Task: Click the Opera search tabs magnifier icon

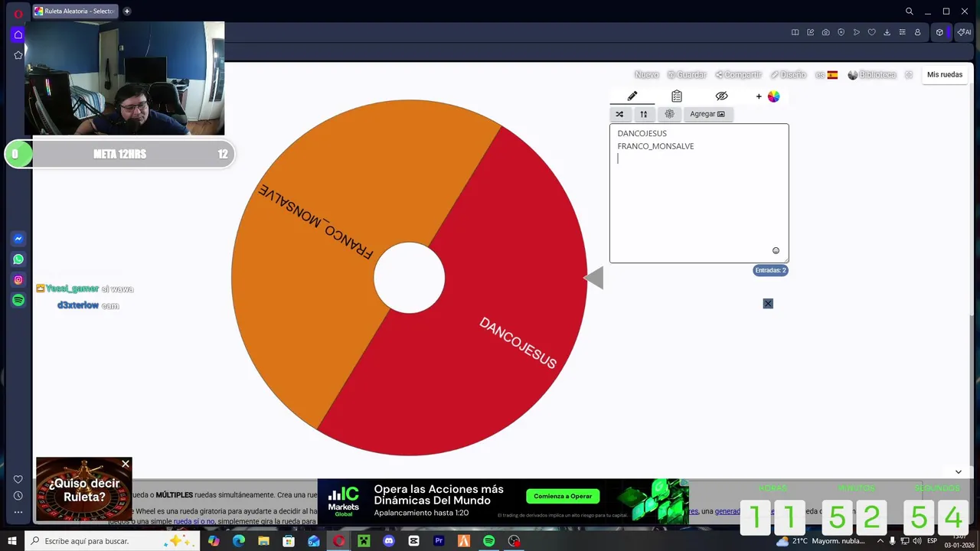Action: pyautogui.click(x=910, y=11)
